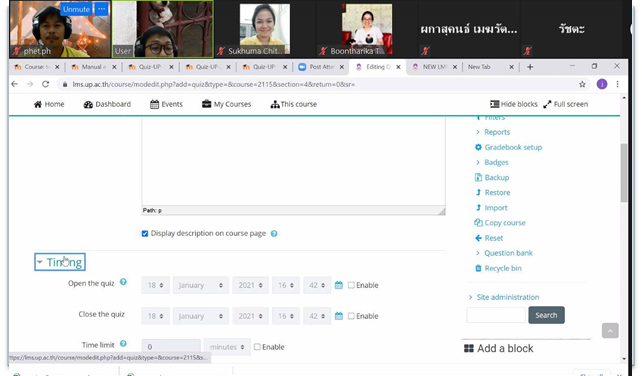The width and height of the screenshot is (642, 376).
Task: Click the browser back arrow
Action: 15,84
